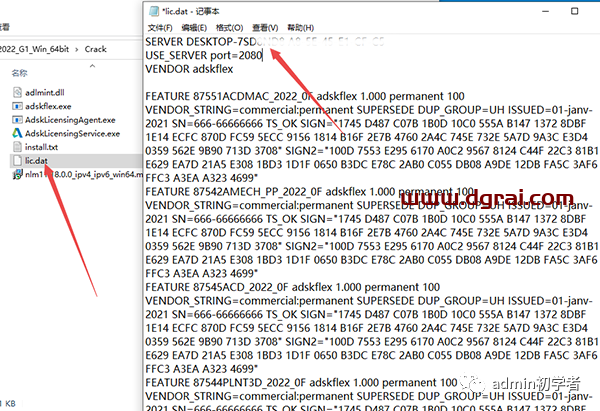Open the 格式(O) menu
This screenshot has width=600, height=411.
[x=232, y=27]
